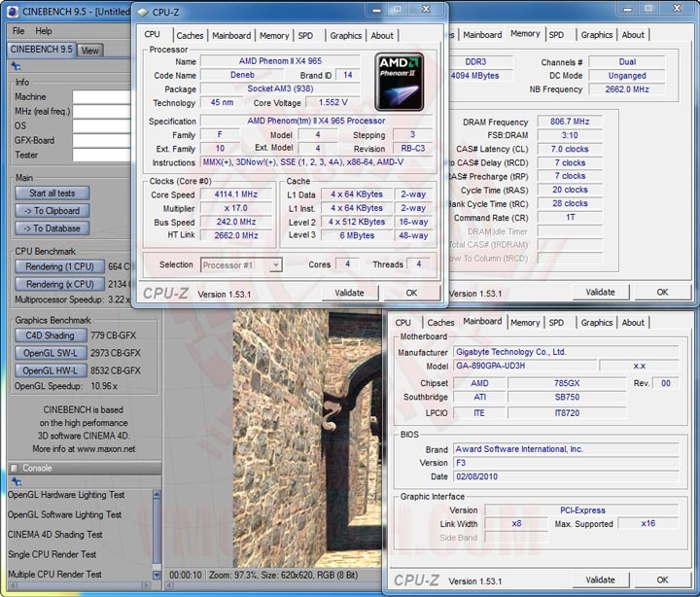Viewport: 700px width, 597px height.
Task: Click Validate in the Mainboard CPU-Z window
Action: (601, 580)
